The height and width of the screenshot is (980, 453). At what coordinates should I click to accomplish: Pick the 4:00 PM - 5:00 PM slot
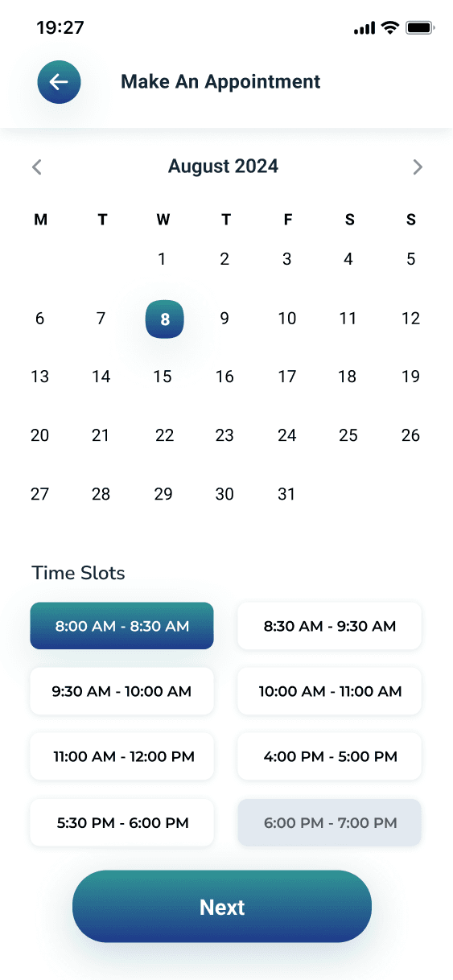click(330, 756)
